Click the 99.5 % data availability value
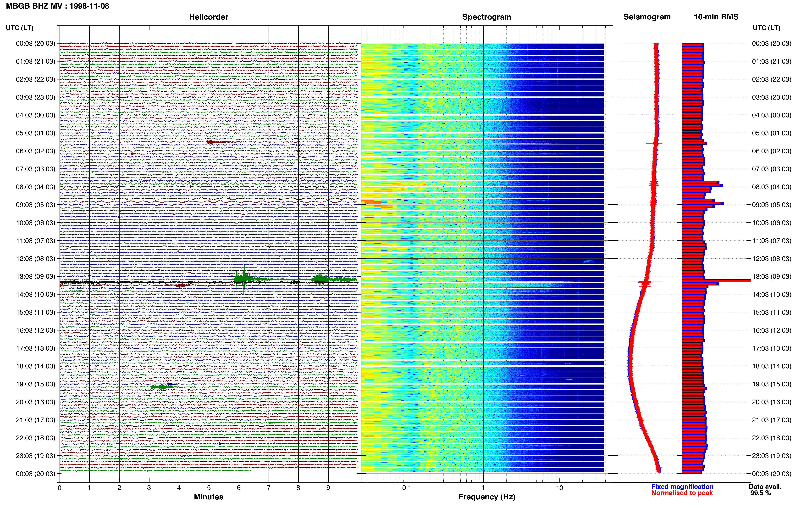The height and width of the screenshot is (508, 812). coord(761,493)
